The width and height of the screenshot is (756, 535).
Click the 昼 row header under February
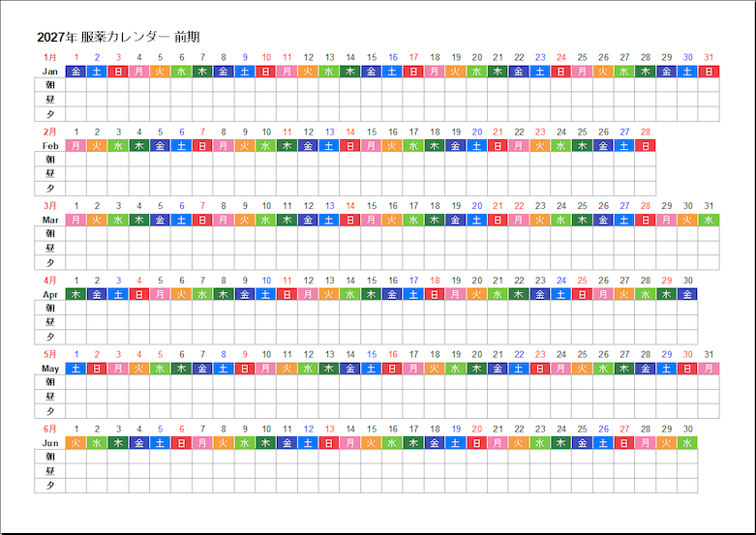(50, 174)
